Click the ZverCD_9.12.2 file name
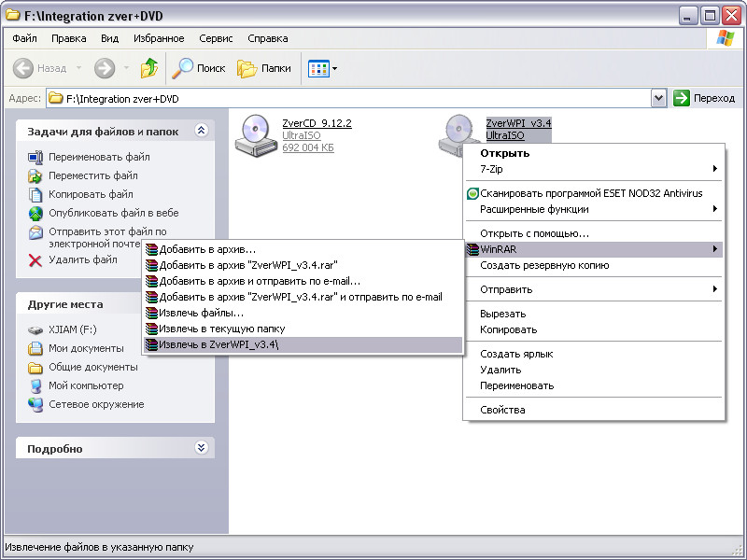Screen dimensions: 747x560 317,123
